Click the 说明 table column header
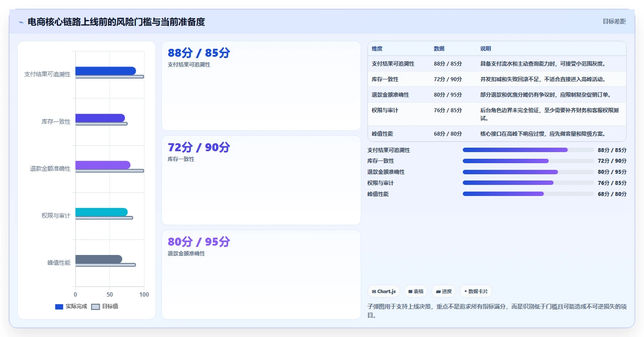This screenshot has height=337, width=644. click(486, 49)
